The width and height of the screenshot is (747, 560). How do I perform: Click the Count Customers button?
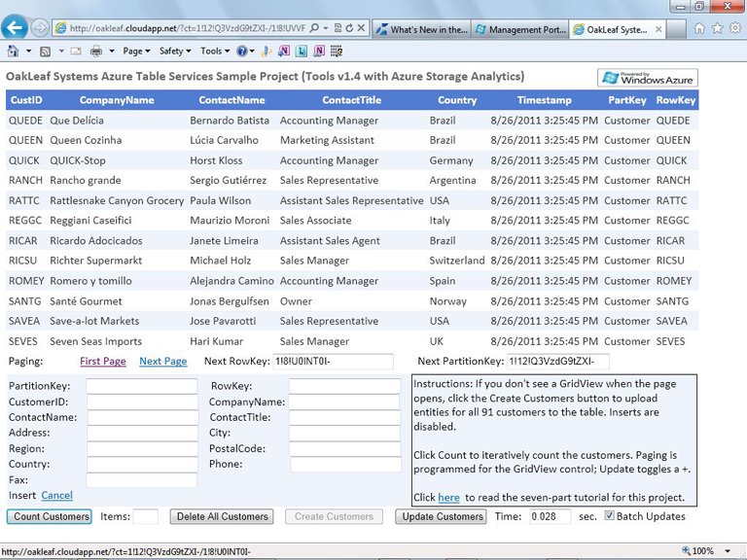[49, 516]
